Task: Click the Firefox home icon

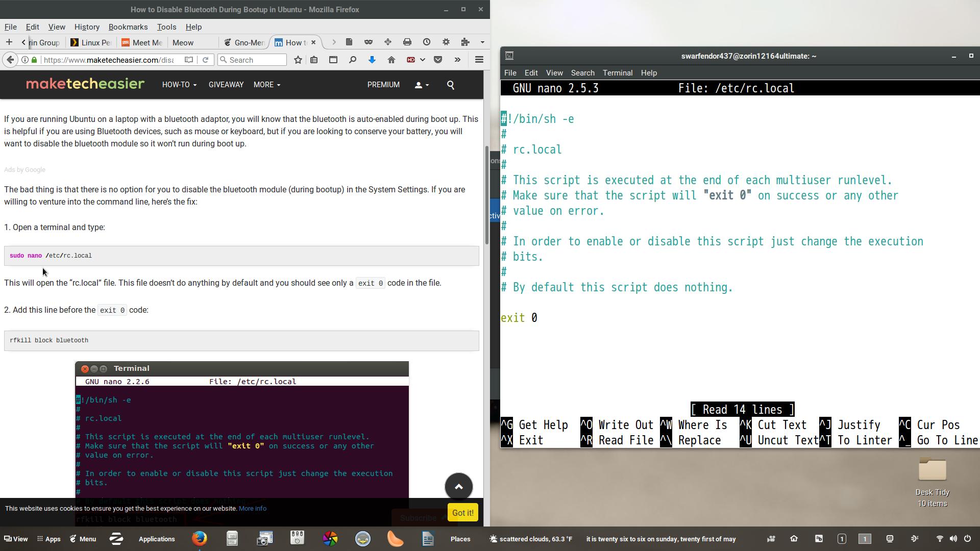Action: pos(391,60)
